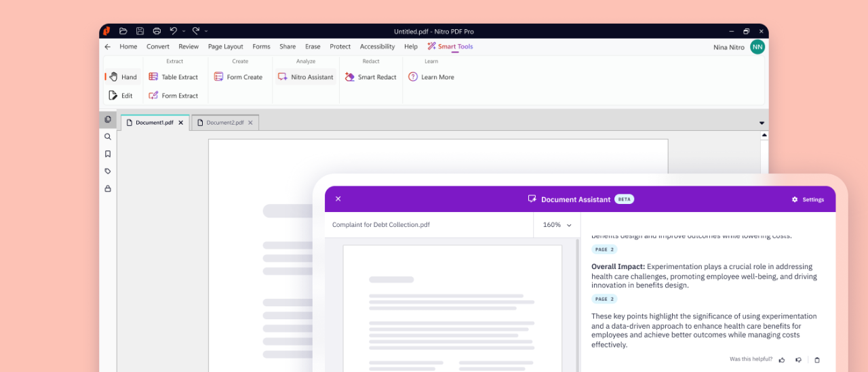Jump to first PAGE 2 citation
Image resolution: width=868 pixels, height=372 pixels.
coord(604,249)
